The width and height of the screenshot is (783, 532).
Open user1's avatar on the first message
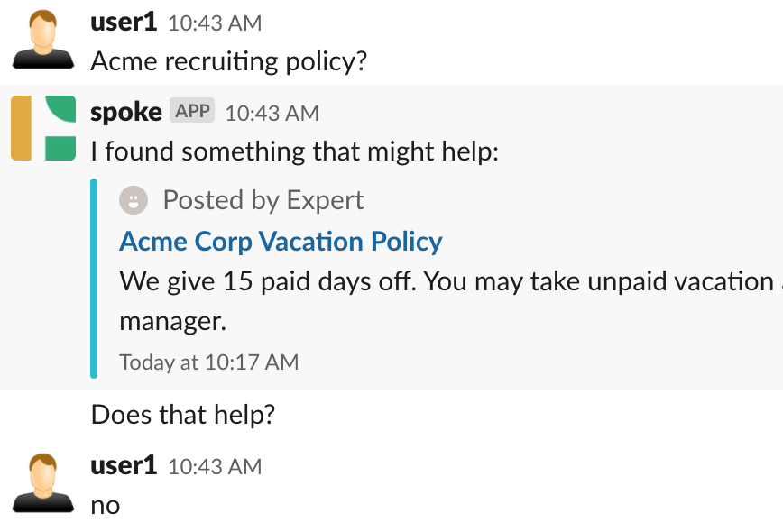(43, 40)
